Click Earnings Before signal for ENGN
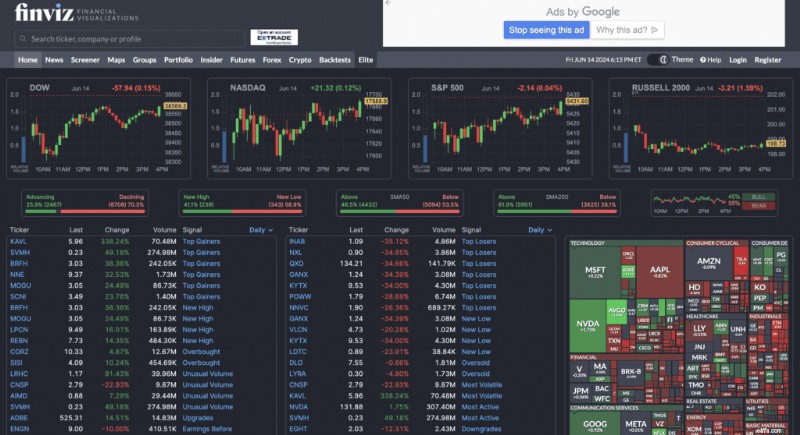This screenshot has width=800, height=435. [x=207, y=429]
